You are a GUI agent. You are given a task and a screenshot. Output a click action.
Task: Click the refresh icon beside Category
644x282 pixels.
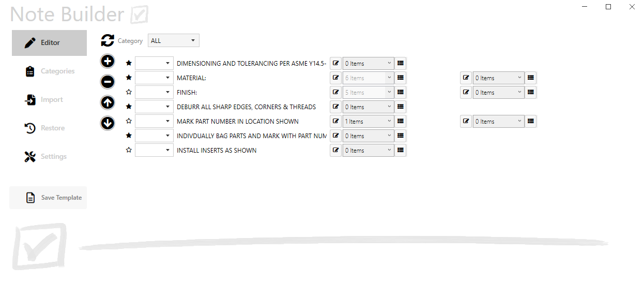[x=108, y=41]
